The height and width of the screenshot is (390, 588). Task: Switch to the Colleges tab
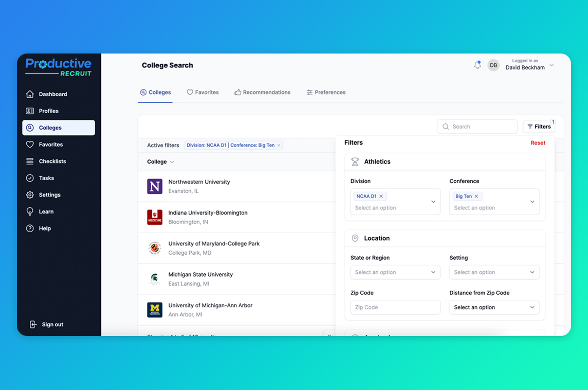155,92
